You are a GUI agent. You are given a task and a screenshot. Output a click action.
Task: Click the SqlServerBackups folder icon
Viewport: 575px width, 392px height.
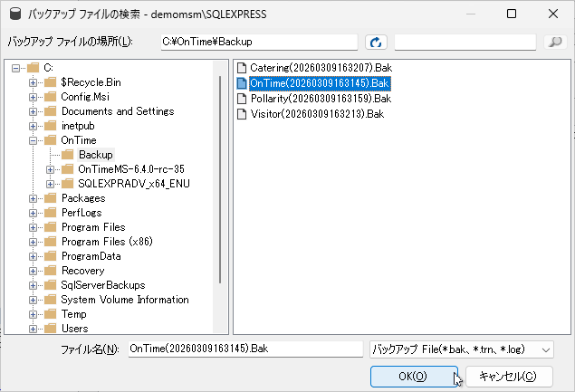coord(51,285)
